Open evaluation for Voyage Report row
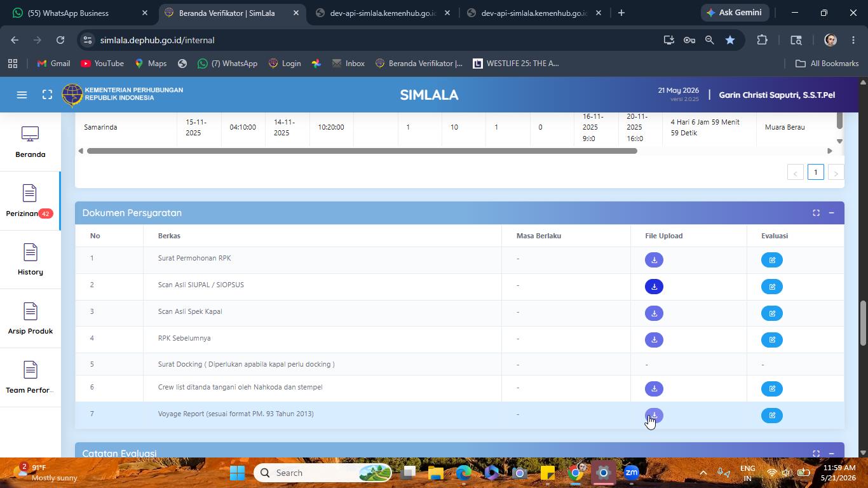 772,416
